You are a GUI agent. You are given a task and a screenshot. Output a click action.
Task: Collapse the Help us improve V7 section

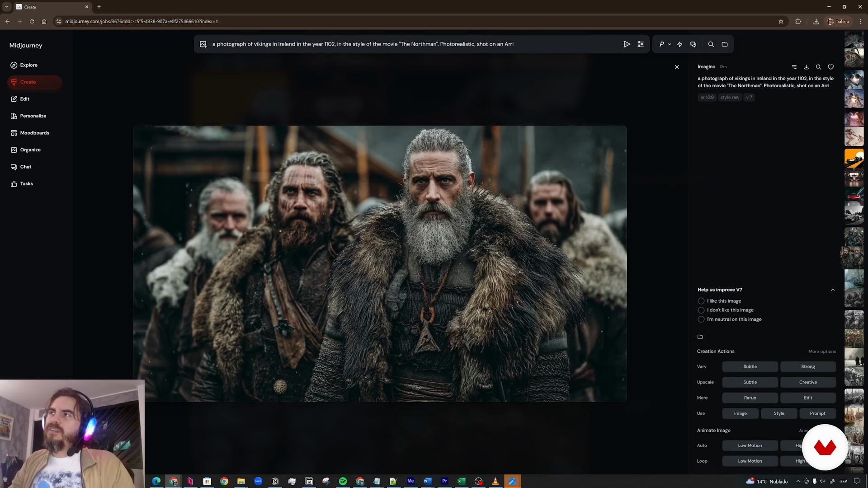[x=833, y=290]
